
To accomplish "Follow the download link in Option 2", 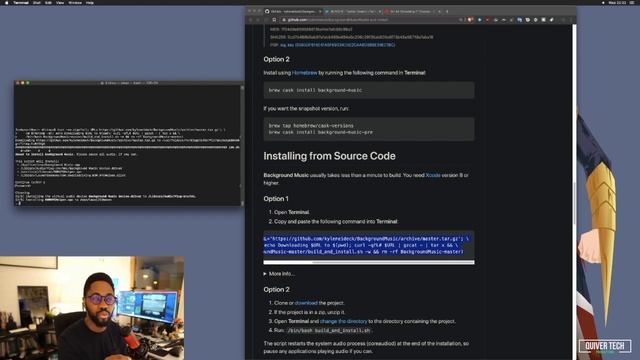I will click(x=306, y=303).
